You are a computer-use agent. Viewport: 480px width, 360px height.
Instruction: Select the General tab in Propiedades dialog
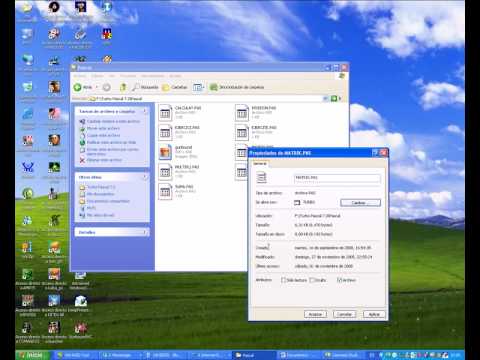260,163
